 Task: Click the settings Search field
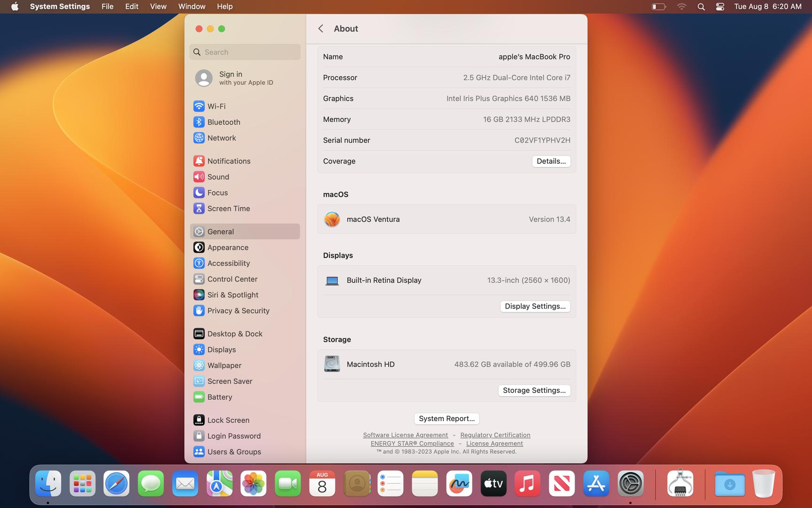245,52
